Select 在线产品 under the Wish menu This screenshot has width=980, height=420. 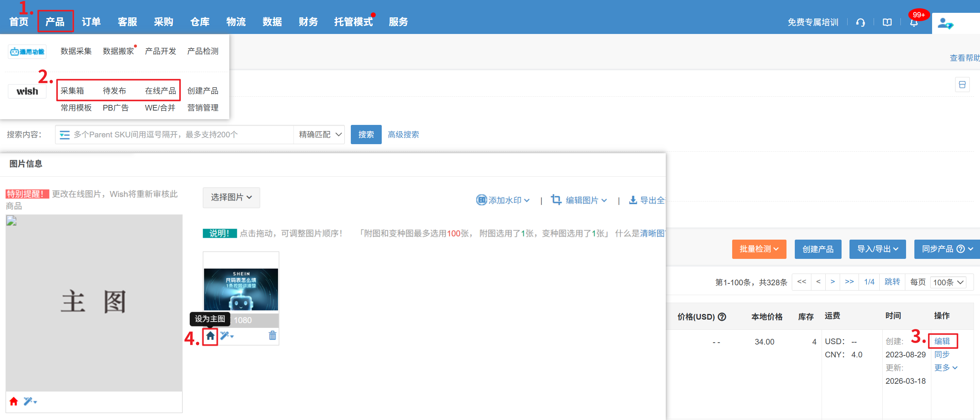point(160,91)
